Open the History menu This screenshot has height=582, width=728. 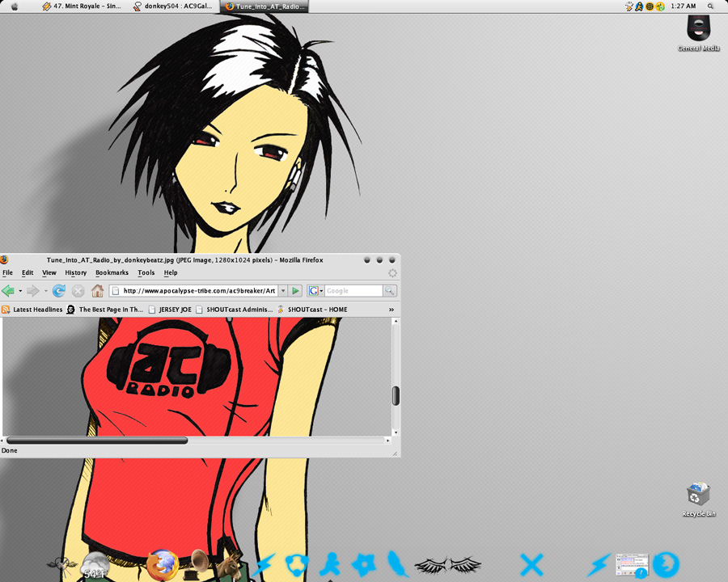click(76, 273)
